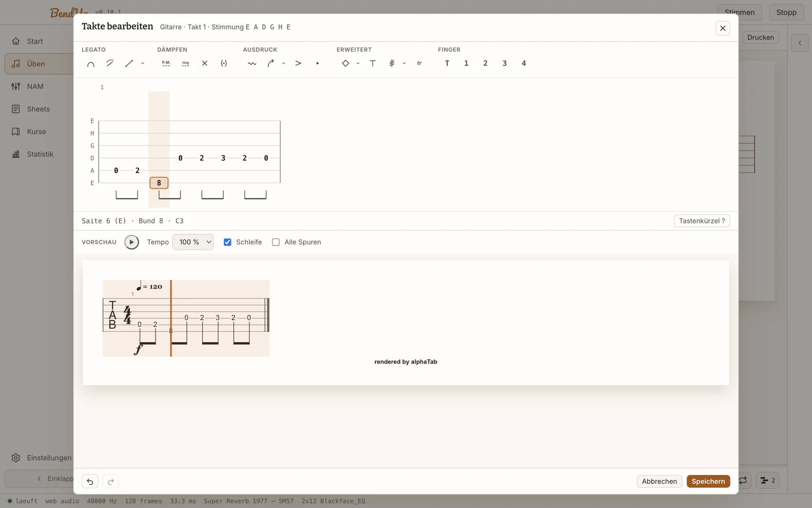Redo the last edit
The image size is (812, 508).
(111, 482)
